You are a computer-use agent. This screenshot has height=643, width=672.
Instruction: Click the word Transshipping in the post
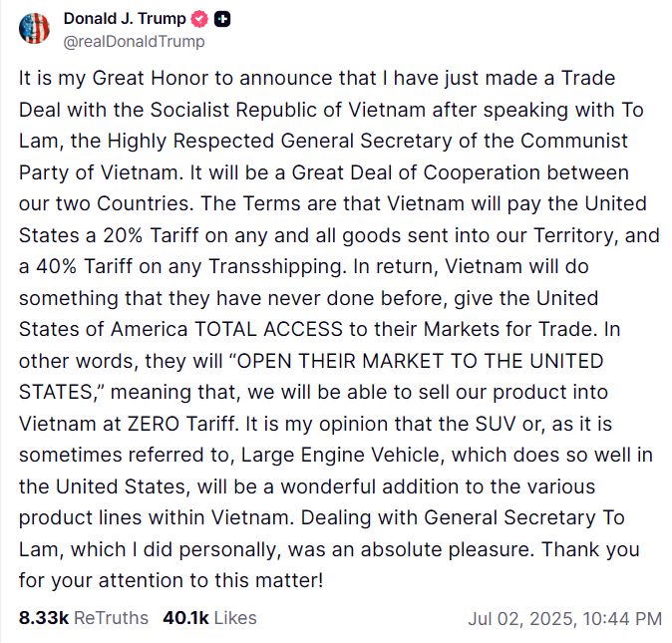click(277, 266)
